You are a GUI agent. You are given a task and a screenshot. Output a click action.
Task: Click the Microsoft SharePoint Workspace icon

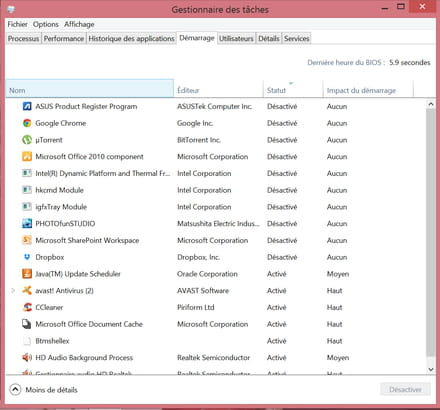pyautogui.click(x=27, y=240)
